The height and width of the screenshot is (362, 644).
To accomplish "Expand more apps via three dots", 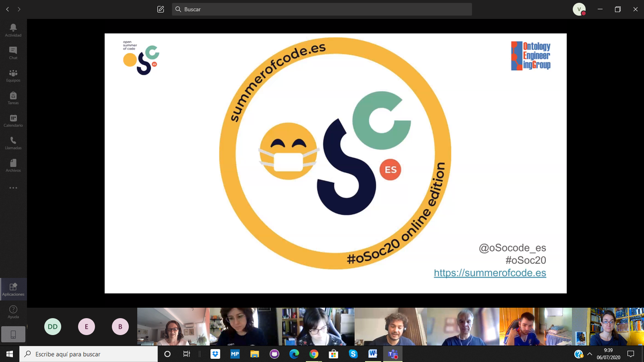I will tap(13, 188).
